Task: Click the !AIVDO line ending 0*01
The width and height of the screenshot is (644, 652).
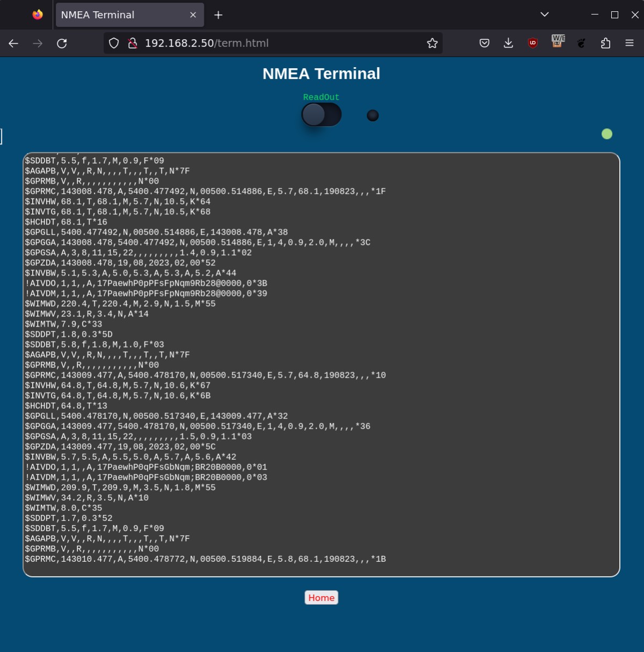Action: tap(146, 467)
